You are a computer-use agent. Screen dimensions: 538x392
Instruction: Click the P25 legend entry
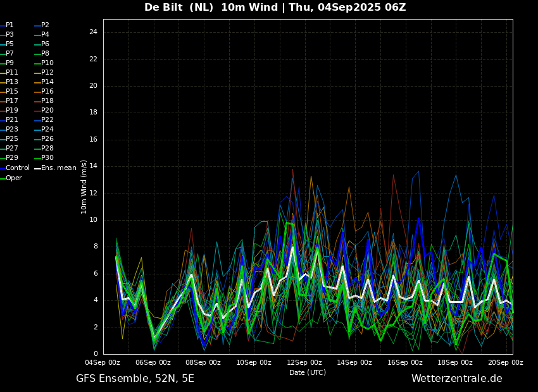(x=9, y=138)
